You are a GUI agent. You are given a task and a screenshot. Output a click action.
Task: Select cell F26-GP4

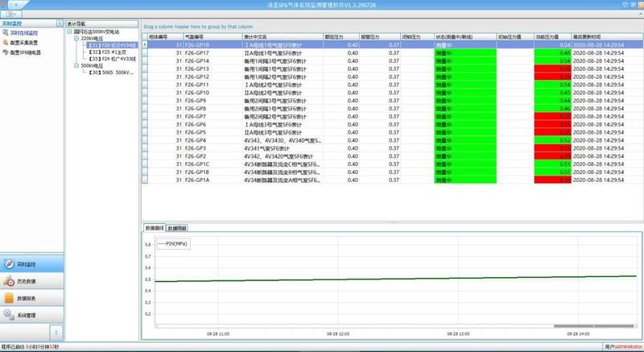click(213, 140)
